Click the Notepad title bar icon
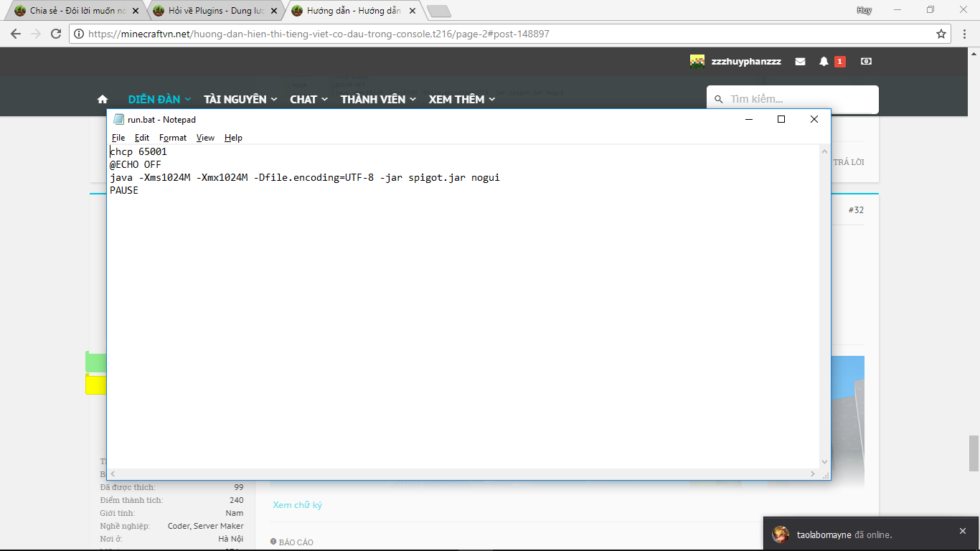Image resolution: width=980 pixels, height=551 pixels. [x=119, y=119]
